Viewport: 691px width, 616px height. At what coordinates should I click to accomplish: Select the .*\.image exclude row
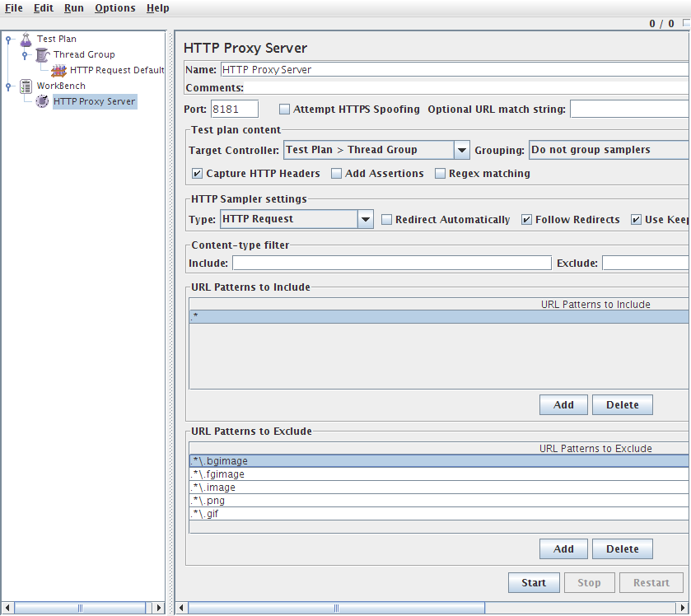439,488
